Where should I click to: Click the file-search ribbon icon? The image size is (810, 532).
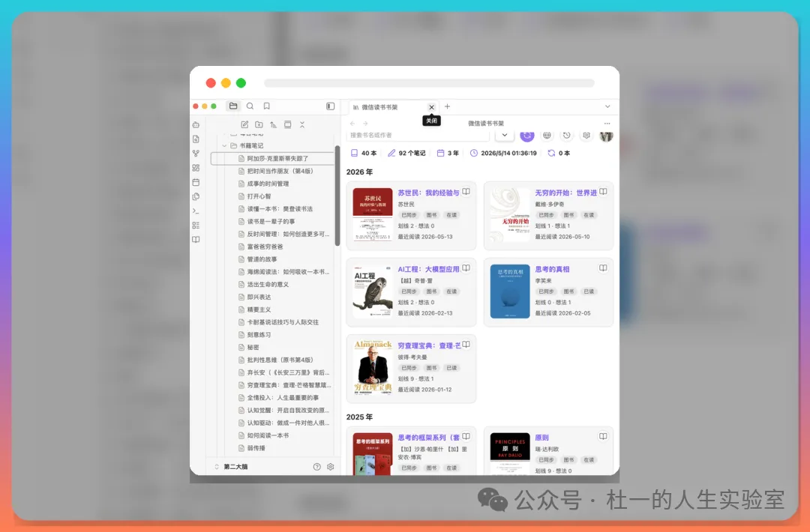[x=196, y=139]
